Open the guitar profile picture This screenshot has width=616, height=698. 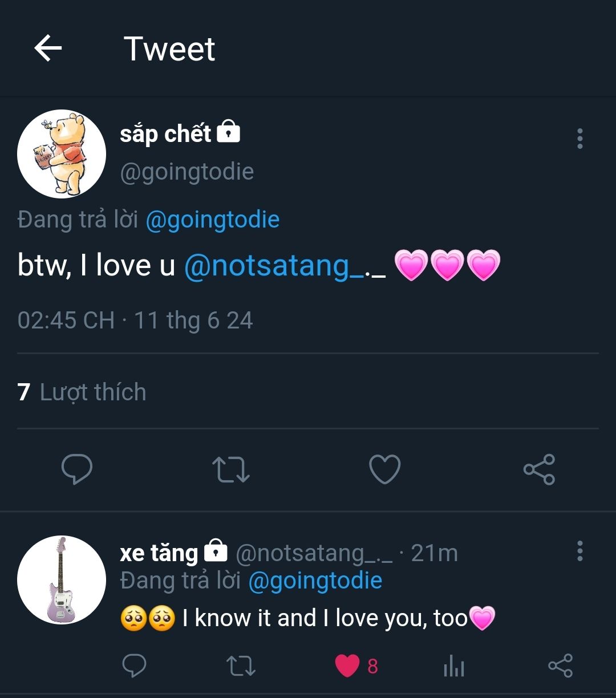tap(62, 579)
